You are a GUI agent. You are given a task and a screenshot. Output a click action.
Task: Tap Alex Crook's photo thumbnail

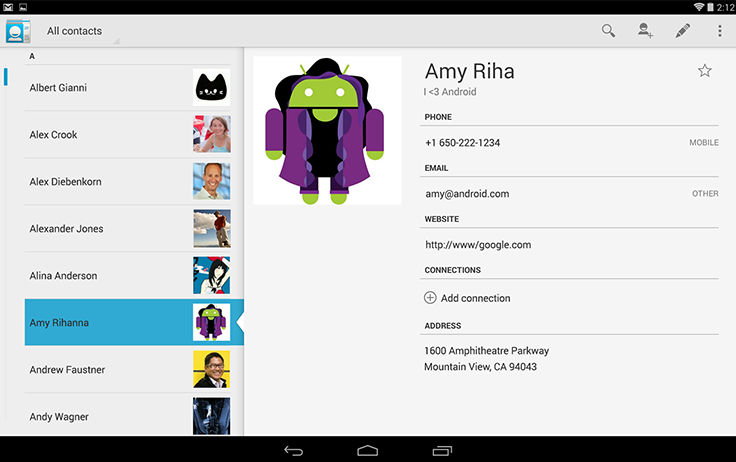point(212,134)
